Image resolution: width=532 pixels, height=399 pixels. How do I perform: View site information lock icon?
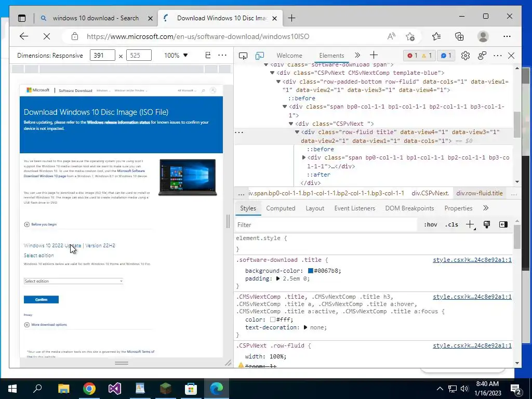tap(75, 36)
